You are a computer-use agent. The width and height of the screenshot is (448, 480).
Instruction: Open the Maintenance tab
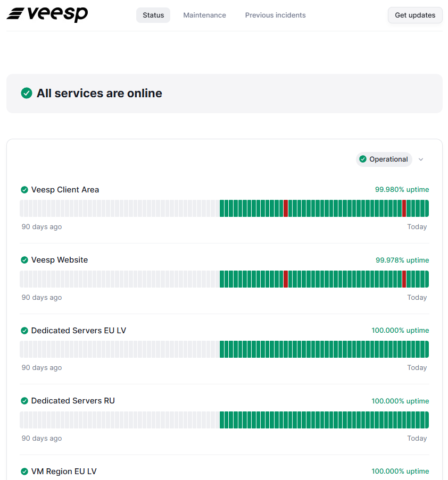tap(204, 15)
